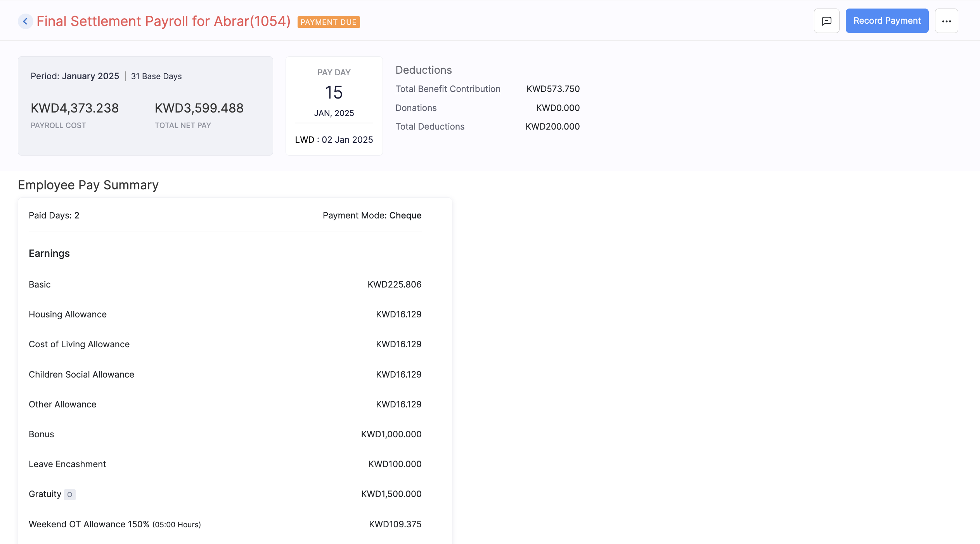Click the back arrow beside the title
The image size is (980, 544).
tap(25, 21)
